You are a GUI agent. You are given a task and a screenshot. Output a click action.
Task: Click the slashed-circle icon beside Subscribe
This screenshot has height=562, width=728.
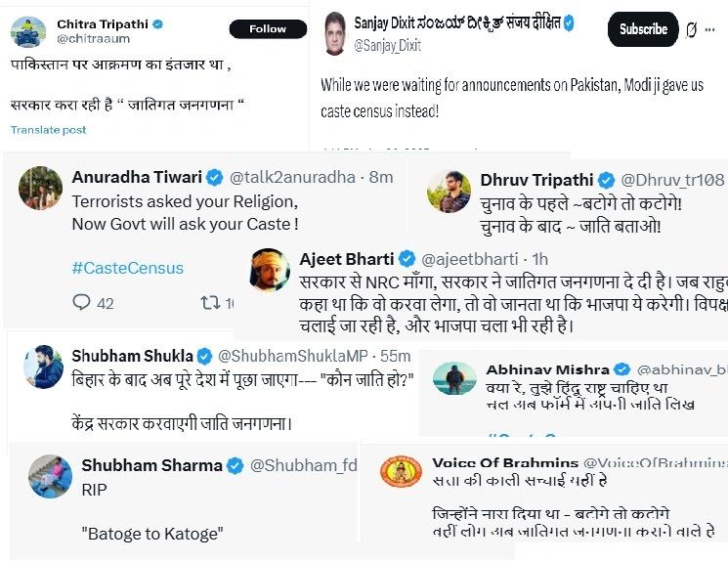[x=691, y=29]
